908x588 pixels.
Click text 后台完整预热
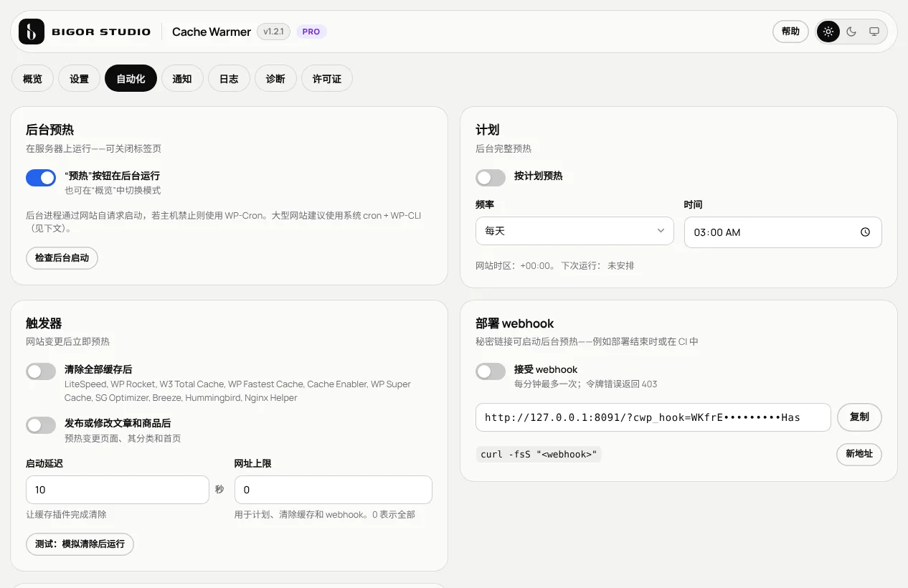point(503,148)
